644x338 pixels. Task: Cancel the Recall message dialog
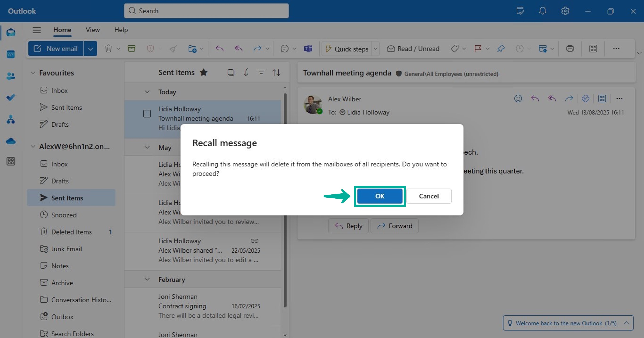[429, 196]
